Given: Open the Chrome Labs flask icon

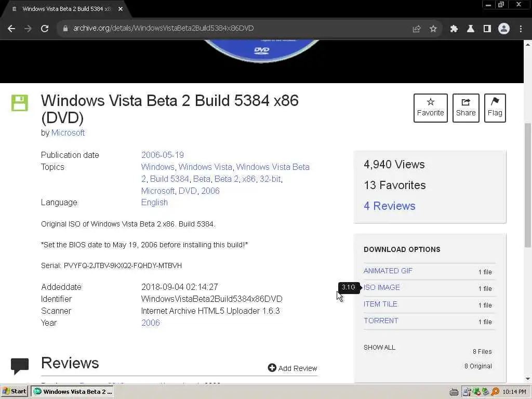Looking at the screenshot, I should [471, 29].
